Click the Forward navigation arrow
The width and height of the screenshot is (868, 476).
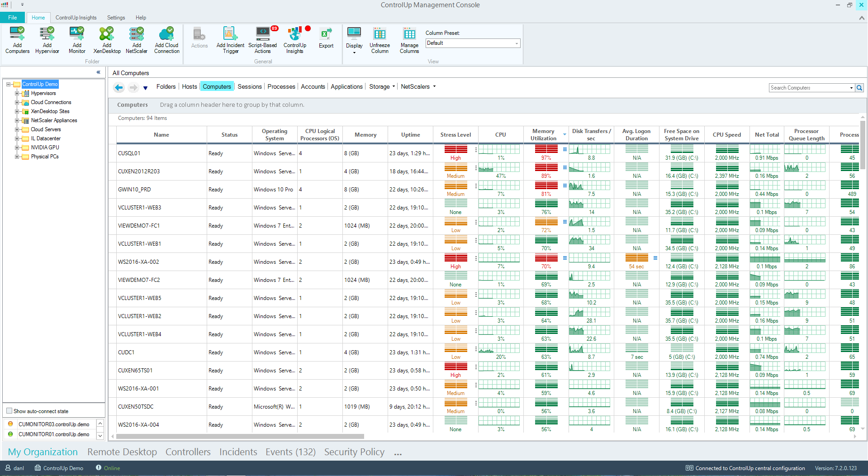[133, 87]
